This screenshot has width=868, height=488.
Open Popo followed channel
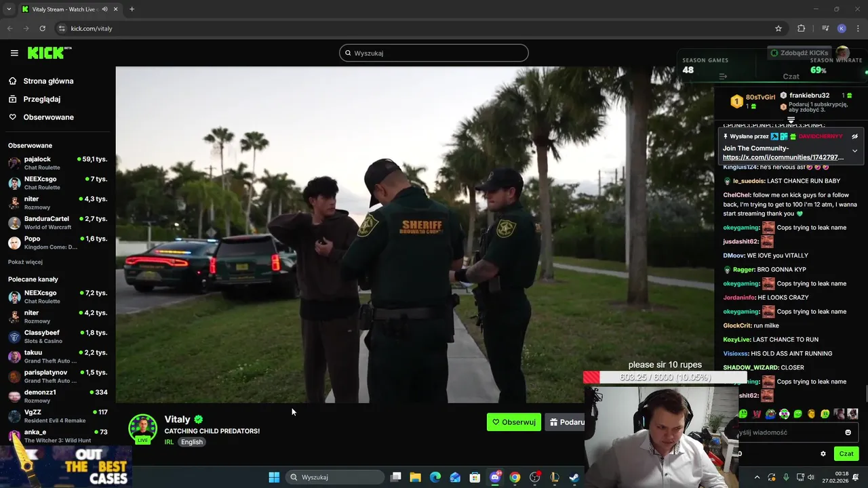click(x=58, y=243)
